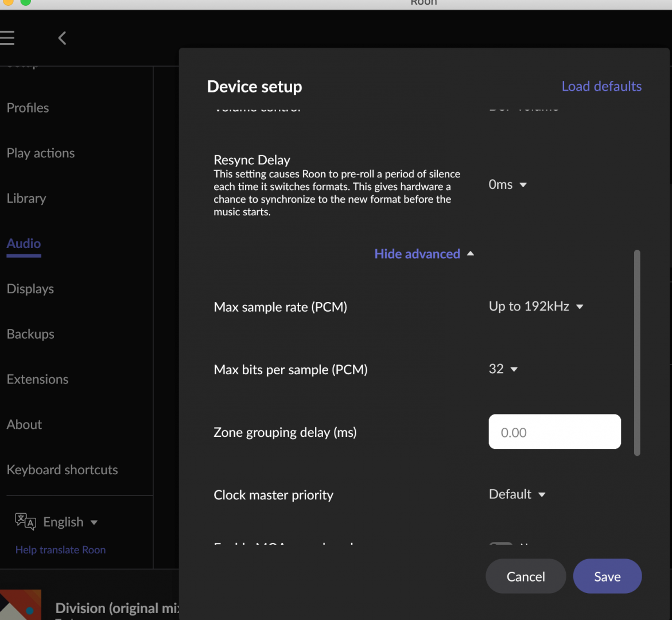Open the Library settings section

26,199
